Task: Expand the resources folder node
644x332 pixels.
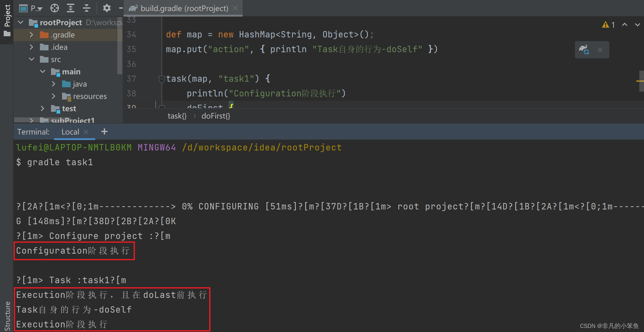Action: coord(53,96)
